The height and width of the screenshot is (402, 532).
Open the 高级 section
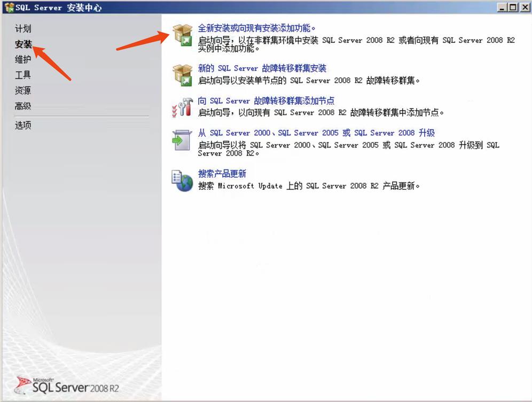pyautogui.click(x=23, y=106)
